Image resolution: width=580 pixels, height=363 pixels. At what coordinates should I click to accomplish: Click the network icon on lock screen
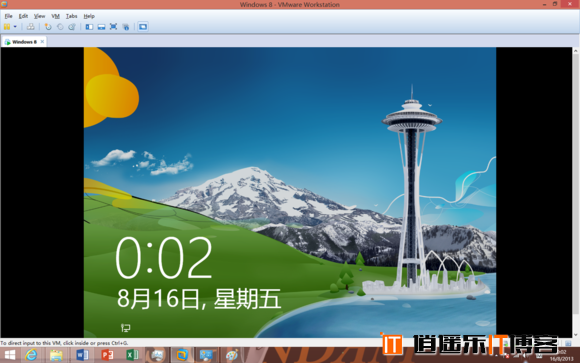click(126, 327)
